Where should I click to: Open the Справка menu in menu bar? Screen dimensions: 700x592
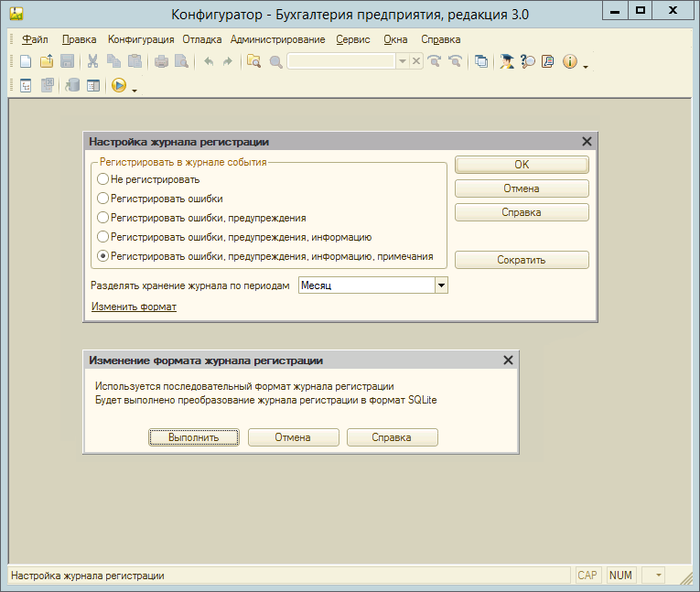pyautogui.click(x=441, y=39)
